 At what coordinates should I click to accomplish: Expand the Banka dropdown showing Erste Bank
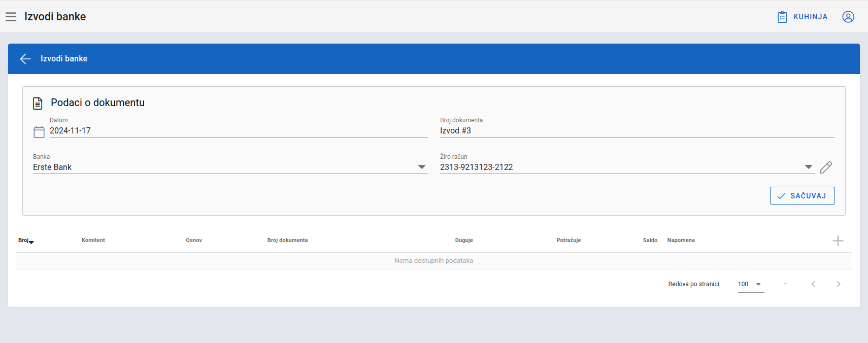[422, 167]
